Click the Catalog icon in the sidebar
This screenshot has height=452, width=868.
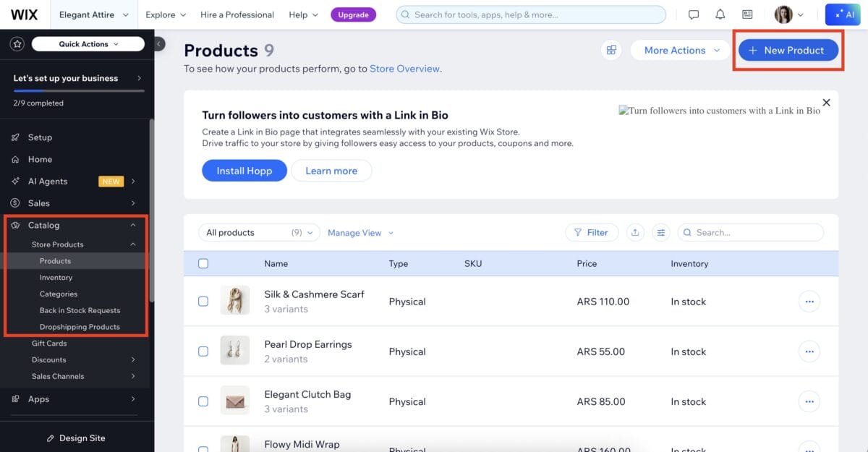click(x=16, y=225)
